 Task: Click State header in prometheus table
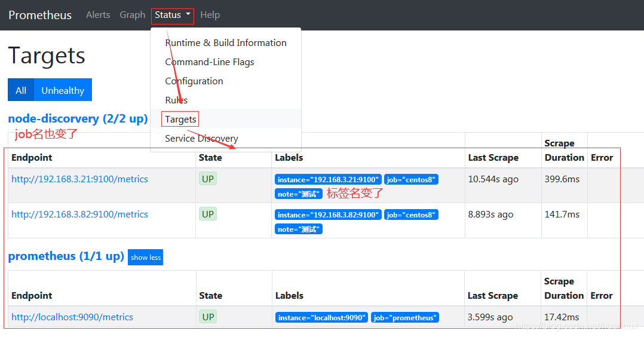tap(211, 296)
